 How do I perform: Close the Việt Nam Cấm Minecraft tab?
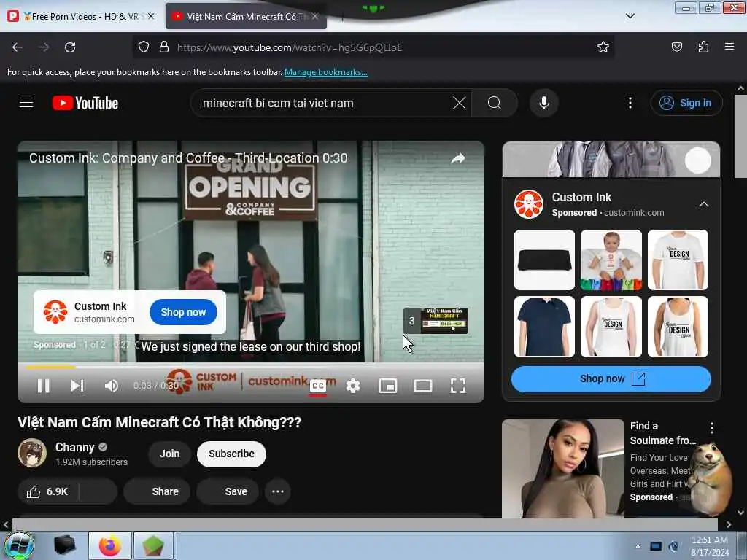pos(315,16)
